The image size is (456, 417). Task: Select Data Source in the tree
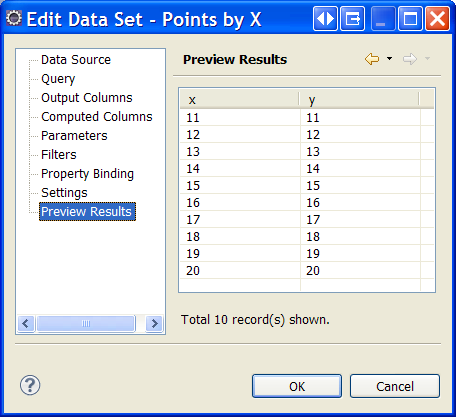pyautogui.click(x=76, y=60)
